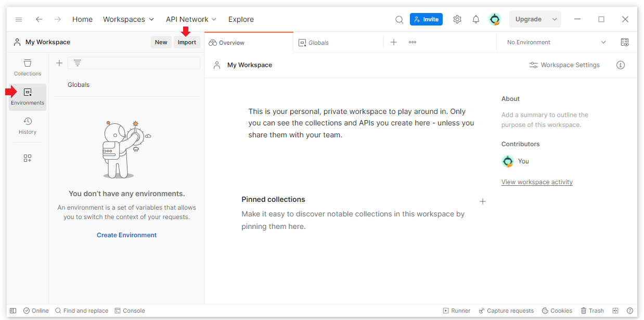Open the notifications bell
This screenshot has width=644, height=320.
475,19
